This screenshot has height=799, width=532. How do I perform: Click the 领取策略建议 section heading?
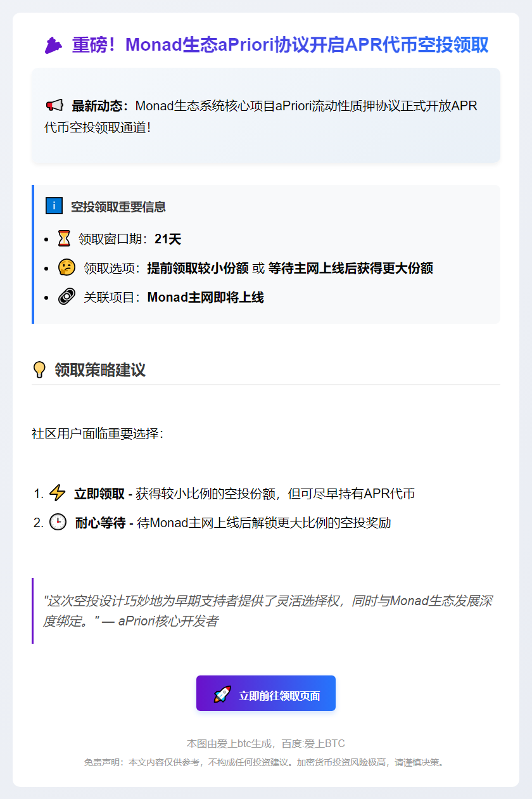100,371
